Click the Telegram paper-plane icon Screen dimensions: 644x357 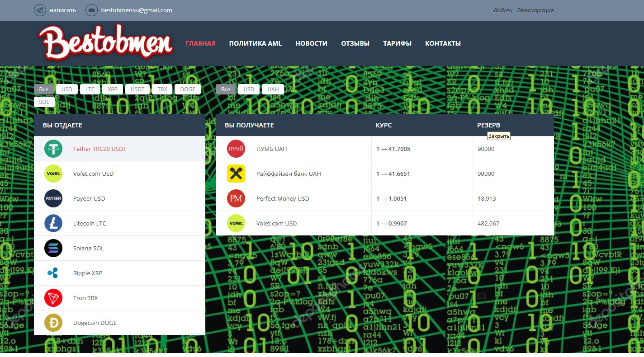40,10
